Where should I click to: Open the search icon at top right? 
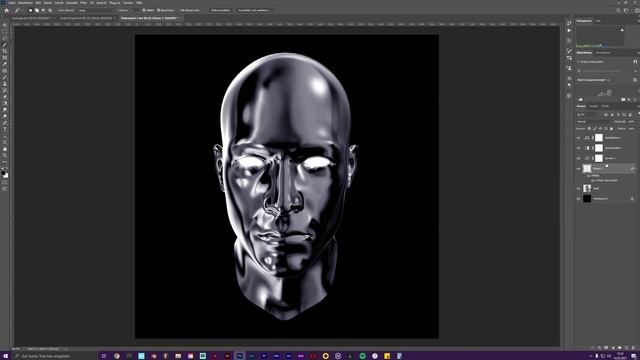coord(619,10)
